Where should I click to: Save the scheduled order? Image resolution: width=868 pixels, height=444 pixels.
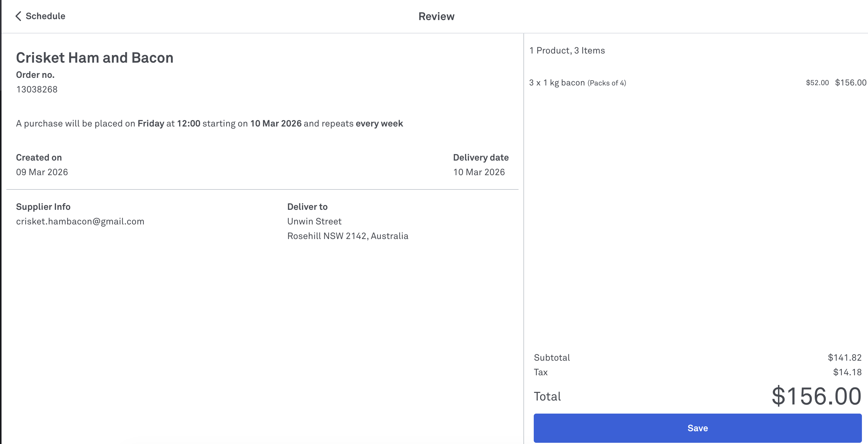[697, 428]
